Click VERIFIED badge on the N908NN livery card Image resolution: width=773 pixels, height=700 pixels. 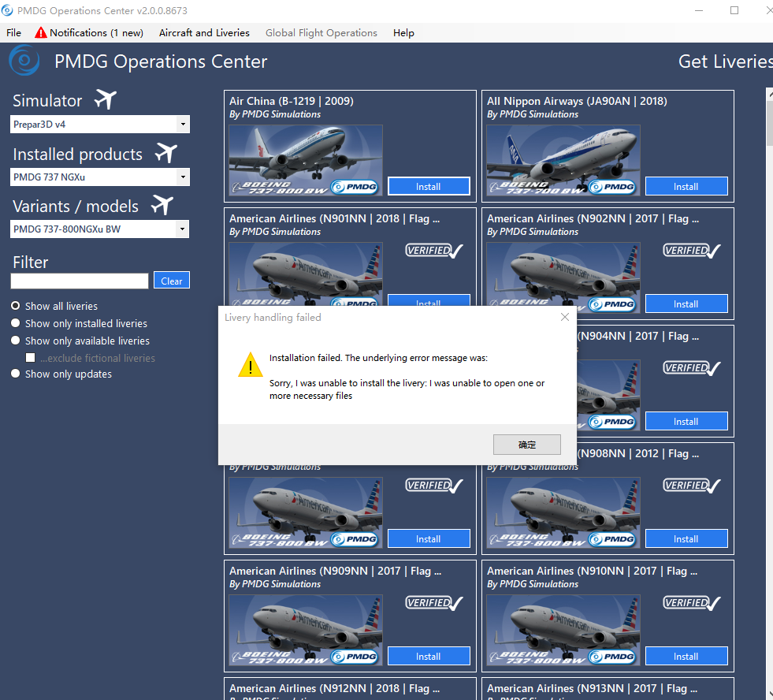[x=692, y=486]
